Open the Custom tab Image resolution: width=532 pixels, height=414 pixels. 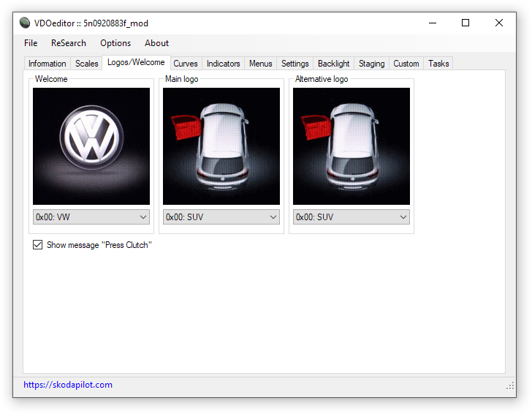[406, 64]
